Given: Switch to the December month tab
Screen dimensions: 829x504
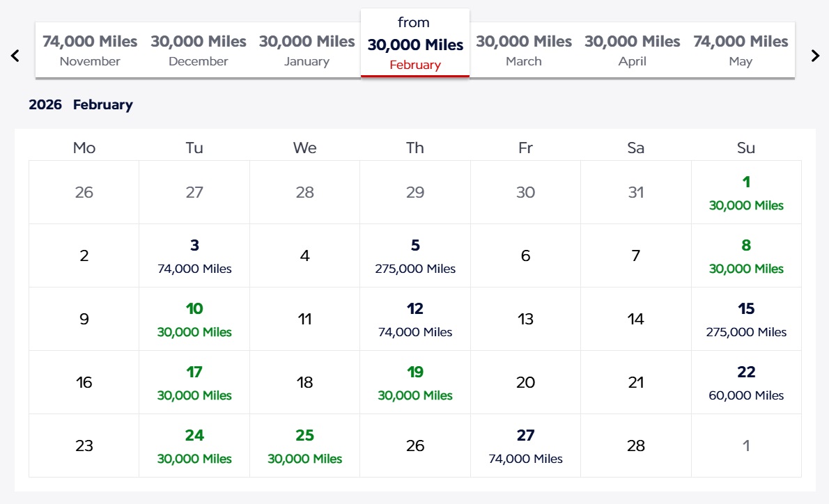Looking at the screenshot, I should [198, 50].
